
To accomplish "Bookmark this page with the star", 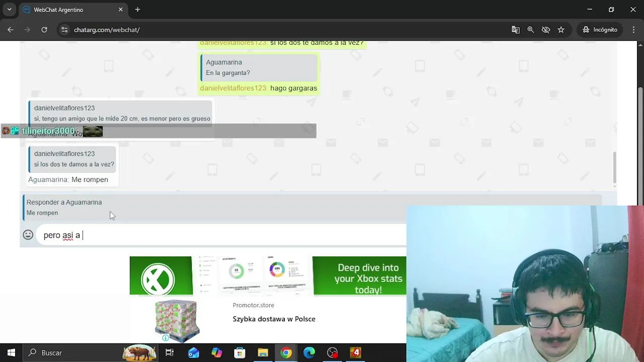I will point(561,30).
